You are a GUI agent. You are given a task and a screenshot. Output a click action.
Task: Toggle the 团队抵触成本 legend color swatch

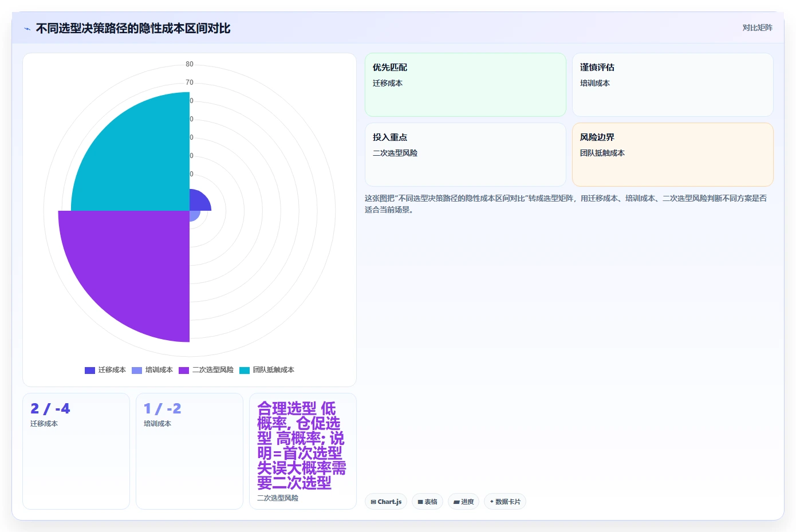point(245,370)
